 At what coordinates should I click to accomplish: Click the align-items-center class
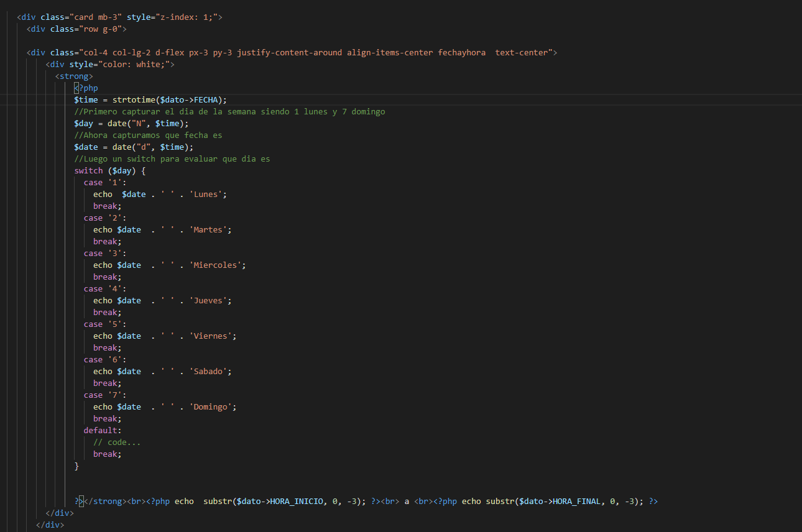[390, 52]
